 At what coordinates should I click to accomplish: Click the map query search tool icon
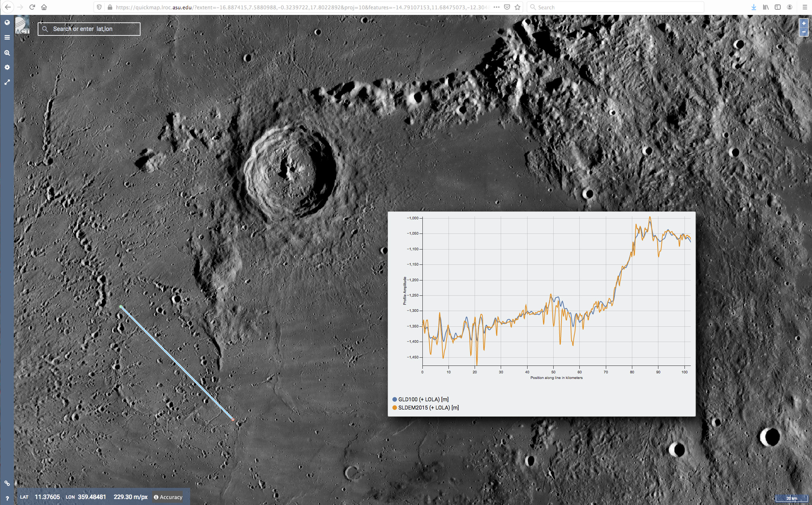pyautogui.click(x=7, y=53)
